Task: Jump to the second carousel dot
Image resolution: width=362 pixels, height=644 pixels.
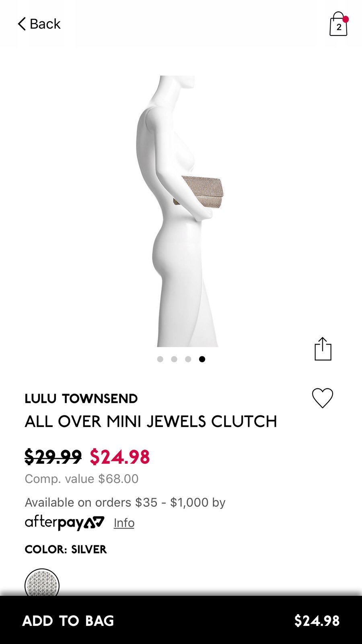Action: tap(174, 359)
